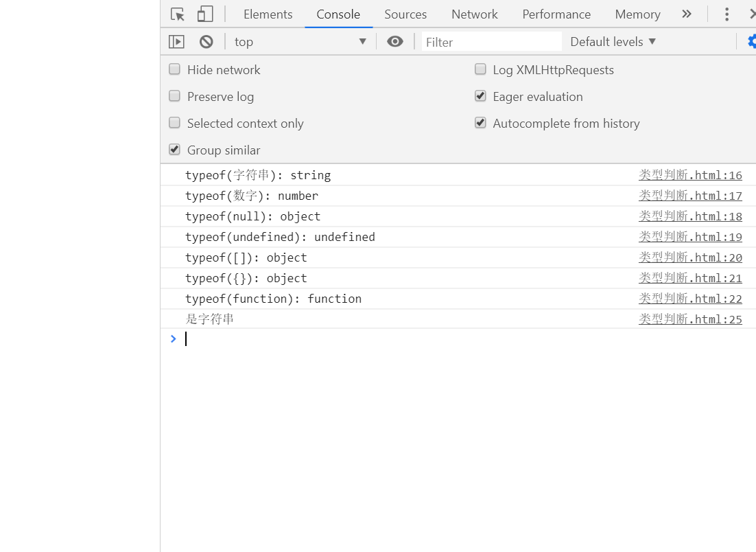
Task: Open the top context dropdown
Action: [300, 42]
